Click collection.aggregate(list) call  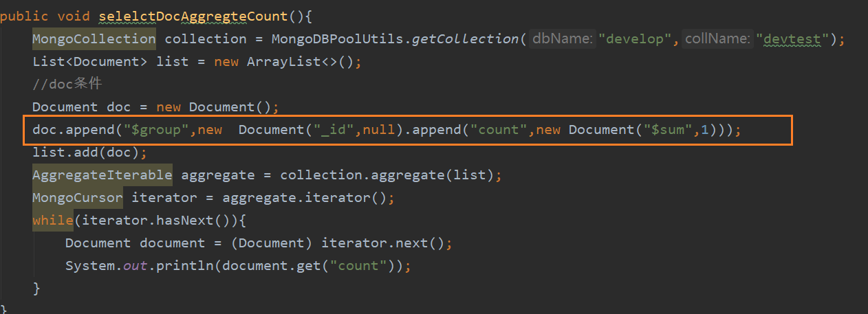coord(387,175)
